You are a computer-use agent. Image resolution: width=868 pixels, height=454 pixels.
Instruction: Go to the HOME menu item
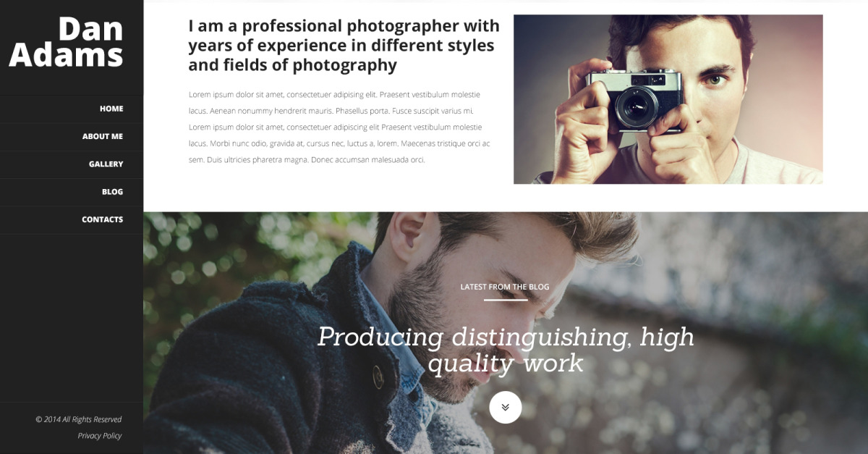pyautogui.click(x=111, y=109)
